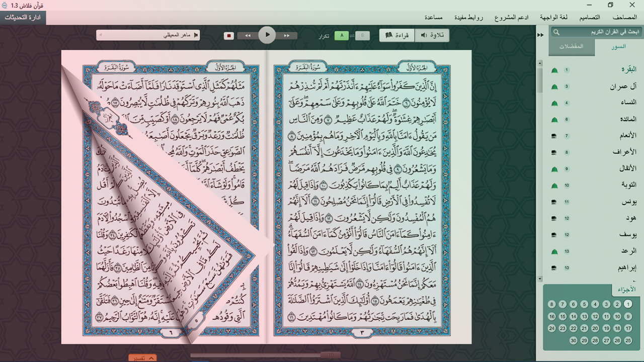This screenshot has width=644, height=362.
Task: Click the Kaaba icon in the هود row
Action: point(554,219)
